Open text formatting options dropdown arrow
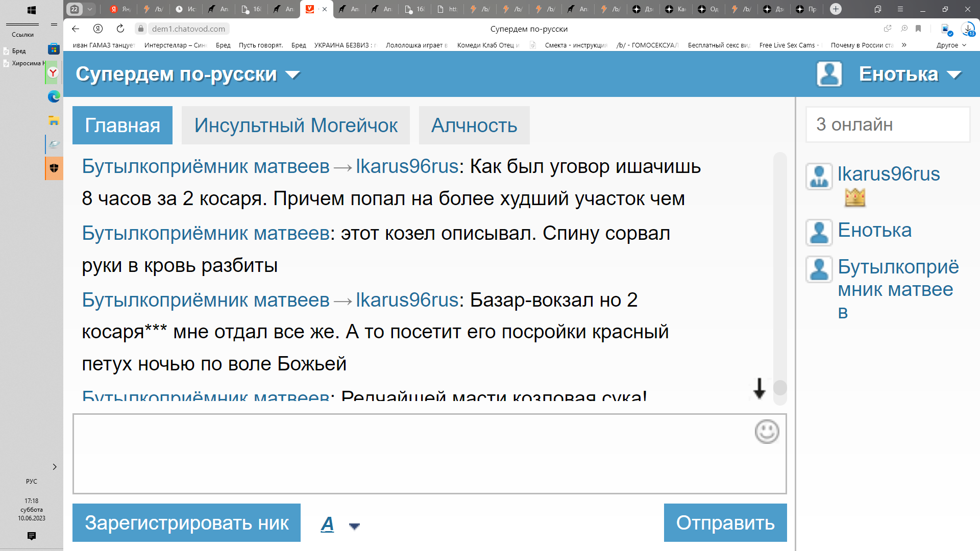 click(x=354, y=526)
